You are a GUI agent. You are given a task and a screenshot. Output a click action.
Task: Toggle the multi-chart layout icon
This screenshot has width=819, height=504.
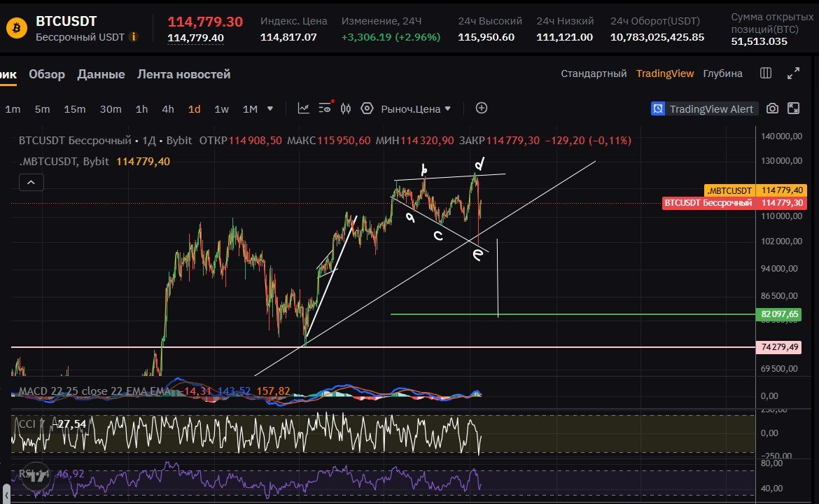tap(766, 73)
